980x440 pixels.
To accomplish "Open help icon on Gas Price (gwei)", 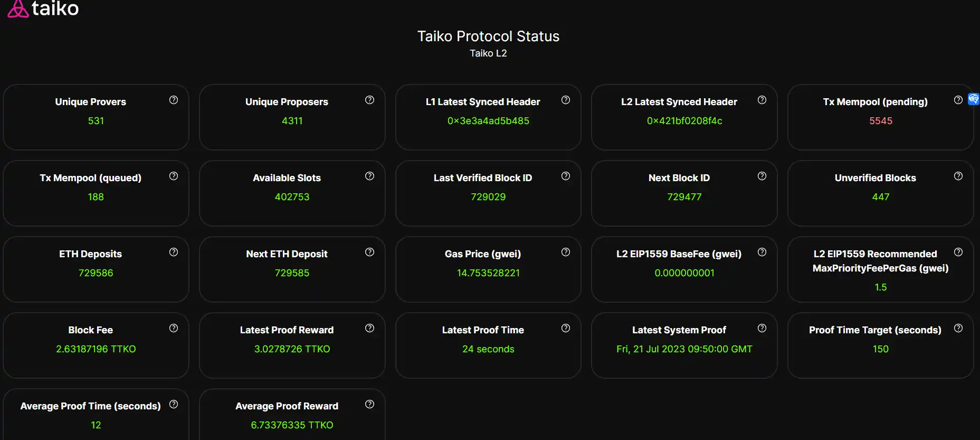I will click(x=566, y=252).
